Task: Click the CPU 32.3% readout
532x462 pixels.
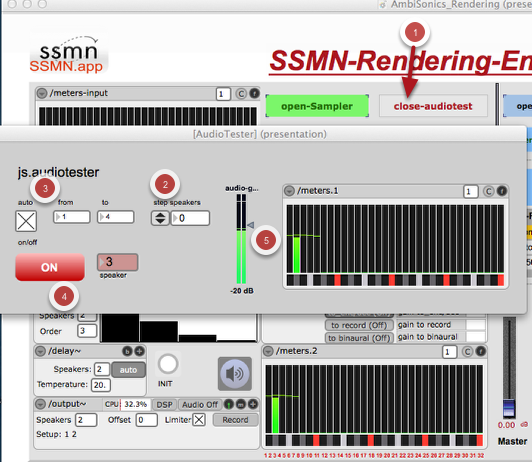Action: click(135, 404)
